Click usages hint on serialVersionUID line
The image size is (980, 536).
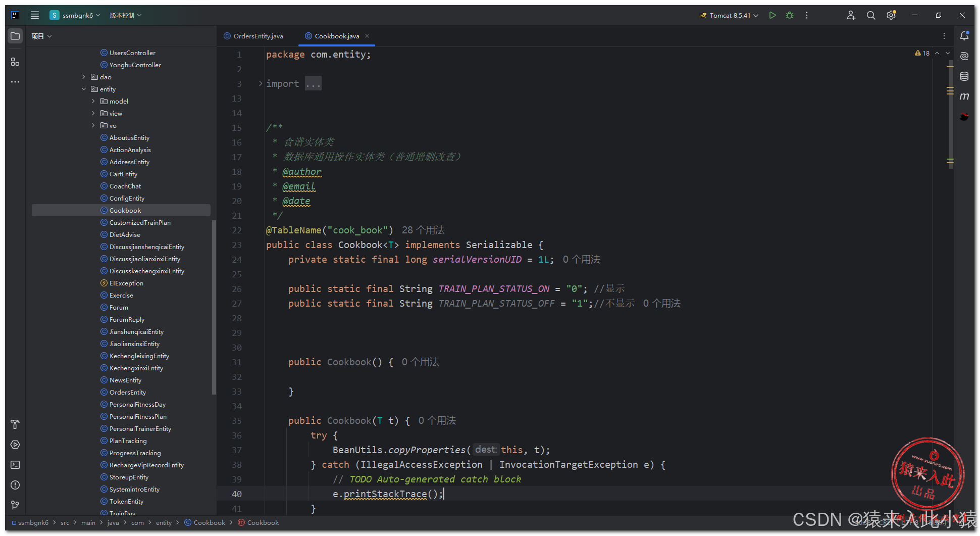[x=581, y=259]
